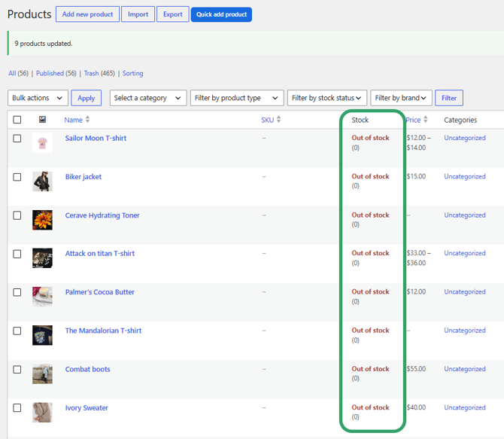Check the Combat boots row checkbox
The height and width of the screenshot is (439, 504).
coord(17,370)
